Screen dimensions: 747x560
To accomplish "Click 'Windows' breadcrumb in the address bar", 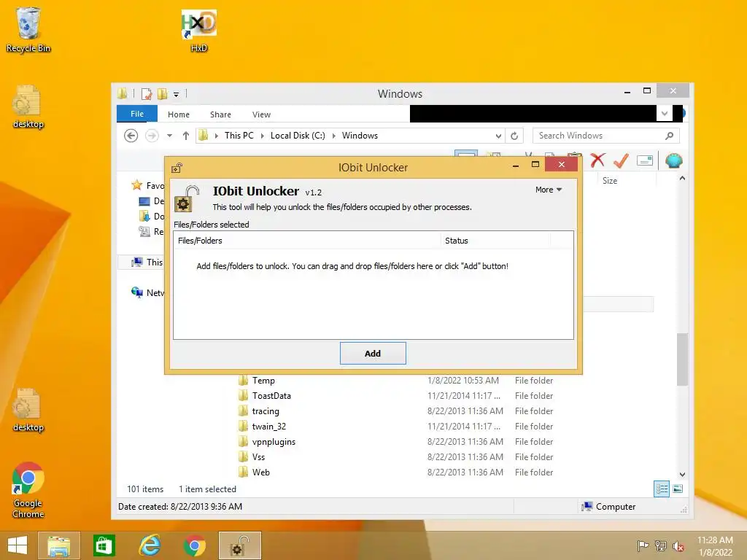I will pyautogui.click(x=360, y=135).
